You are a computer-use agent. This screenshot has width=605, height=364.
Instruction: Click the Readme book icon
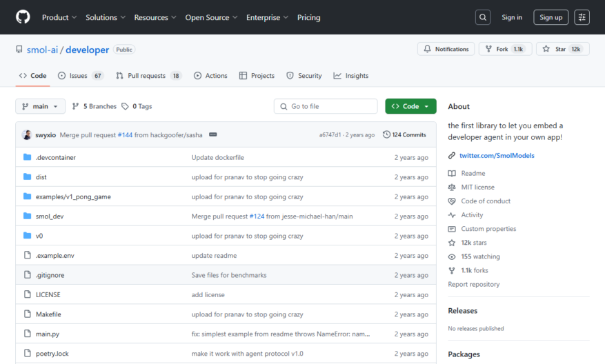pyautogui.click(x=451, y=173)
